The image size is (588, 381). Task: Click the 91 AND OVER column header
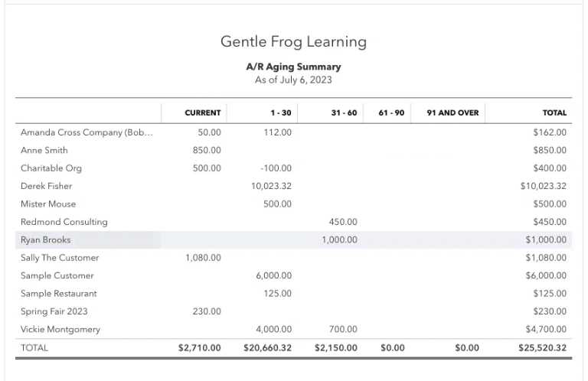pyautogui.click(x=452, y=112)
